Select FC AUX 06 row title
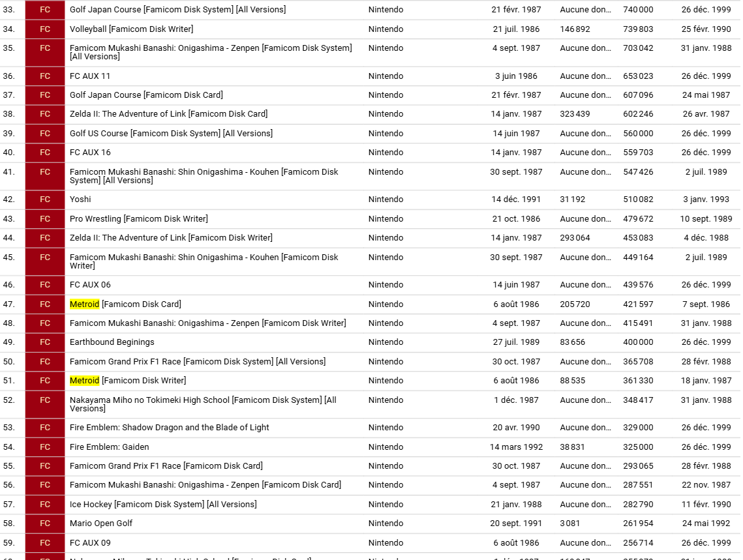This screenshot has width=743, height=560. 90,284
